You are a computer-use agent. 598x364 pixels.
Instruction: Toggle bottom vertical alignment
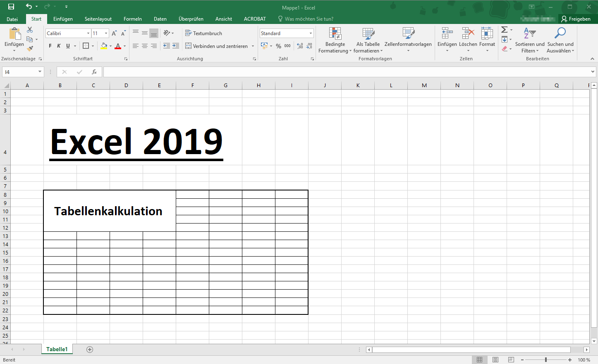[x=154, y=33]
